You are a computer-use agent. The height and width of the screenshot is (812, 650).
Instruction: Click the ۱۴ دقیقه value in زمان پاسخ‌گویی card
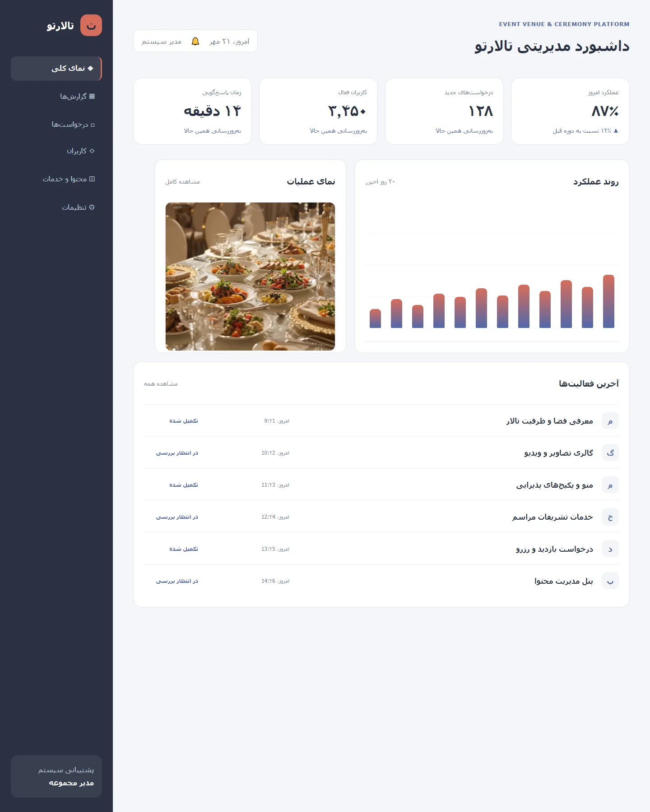[212, 111]
